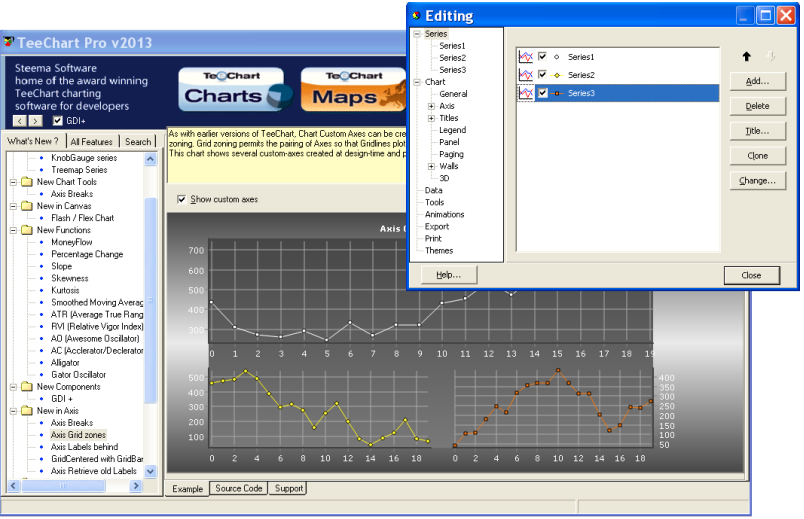Toggle Series3 visibility checkbox
Image resolution: width=804 pixels, height=519 pixels.
(x=542, y=93)
